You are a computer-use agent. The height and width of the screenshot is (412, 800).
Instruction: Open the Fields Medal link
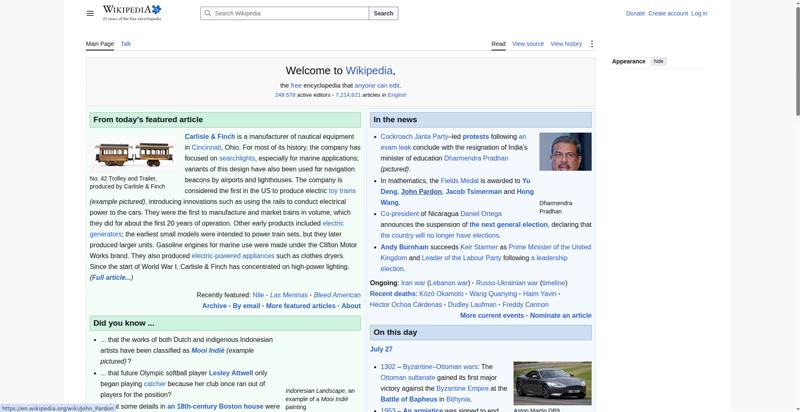pyautogui.click(x=459, y=181)
